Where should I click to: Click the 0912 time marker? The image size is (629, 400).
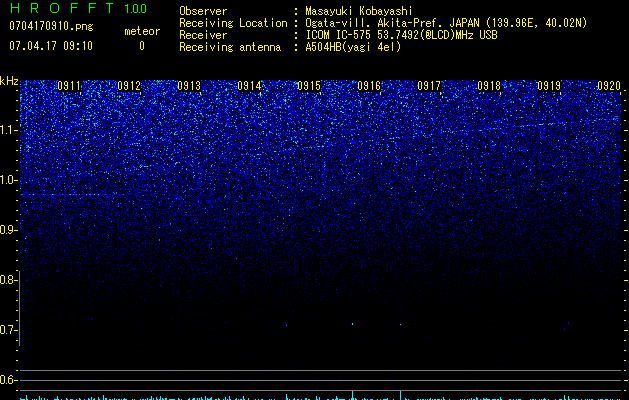click(x=129, y=86)
